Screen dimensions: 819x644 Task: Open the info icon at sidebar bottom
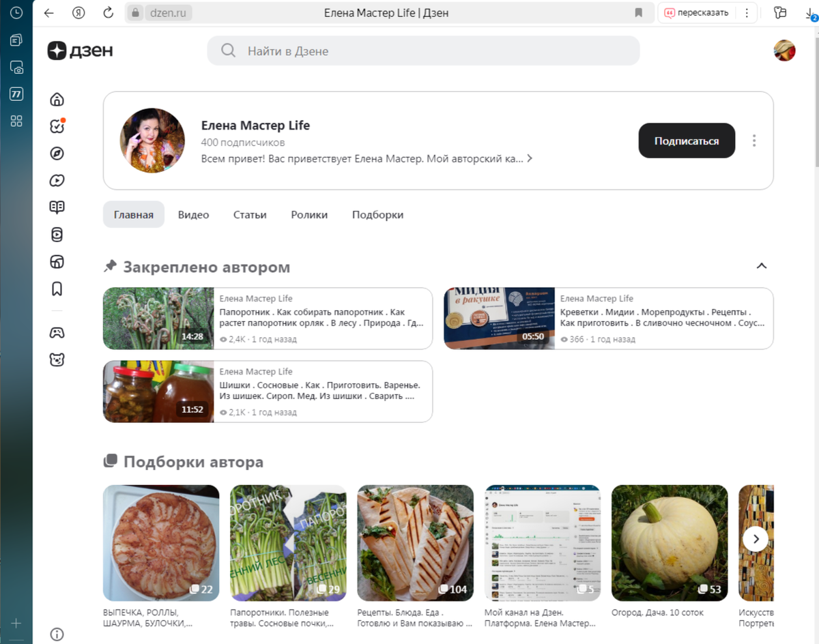(57, 634)
